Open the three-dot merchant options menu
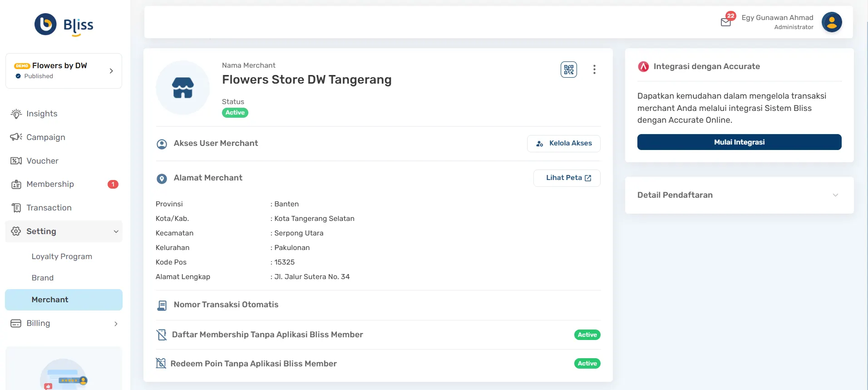The height and width of the screenshot is (390, 868). pyautogui.click(x=594, y=70)
